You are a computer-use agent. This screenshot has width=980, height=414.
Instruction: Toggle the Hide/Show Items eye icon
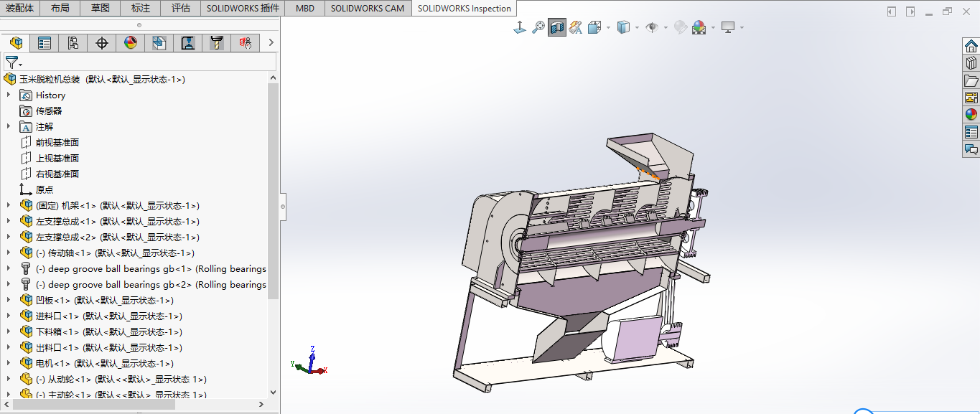(652, 27)
